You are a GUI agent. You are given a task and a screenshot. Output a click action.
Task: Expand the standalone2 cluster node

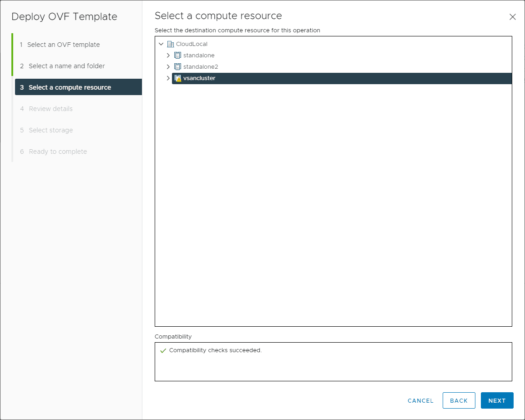click(168, 67)
